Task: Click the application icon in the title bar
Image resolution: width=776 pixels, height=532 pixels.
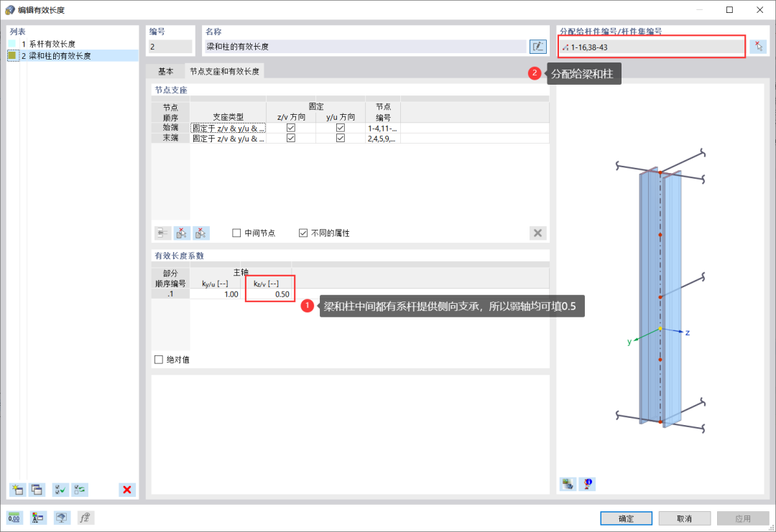Action: point(10,10)
